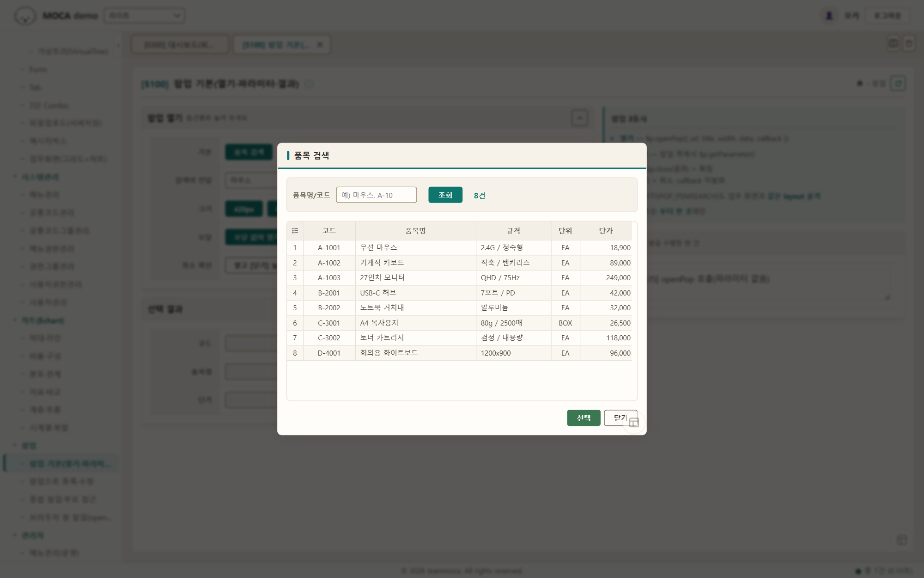Click the user avatar icon in the top bar
Viewport: 924px width, 578px height.
point(829,16)
